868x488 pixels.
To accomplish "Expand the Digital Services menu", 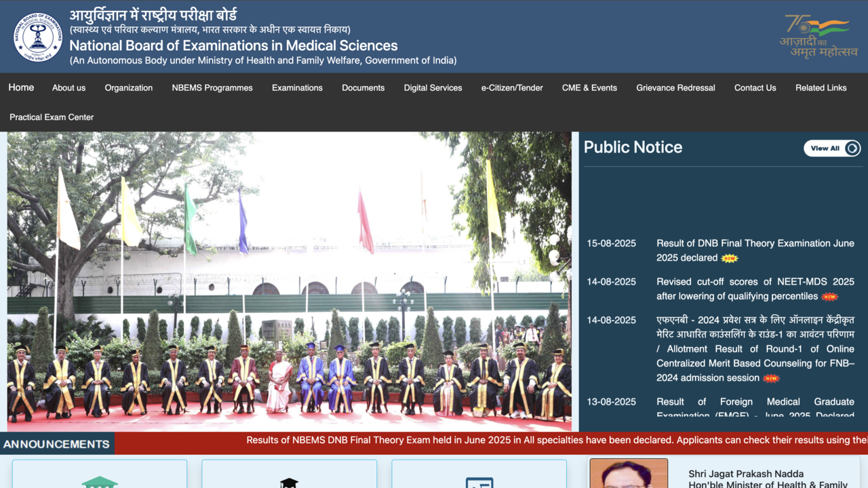I will [433, 88].
